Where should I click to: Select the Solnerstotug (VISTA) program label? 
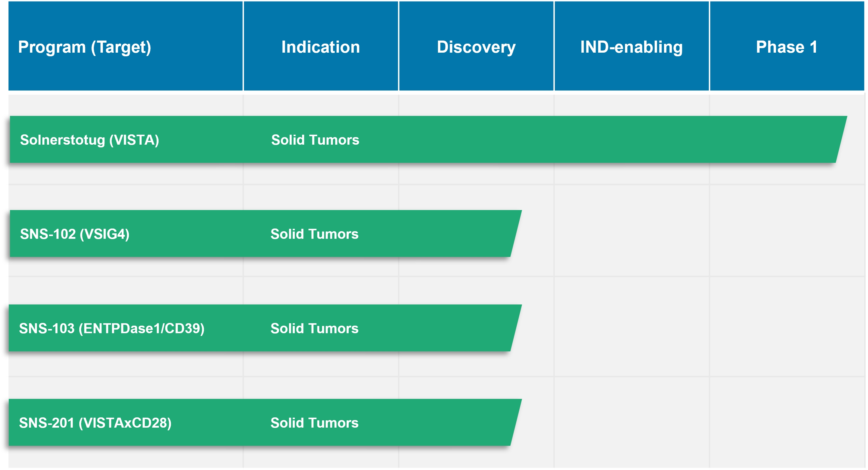(x=89, y=140)
